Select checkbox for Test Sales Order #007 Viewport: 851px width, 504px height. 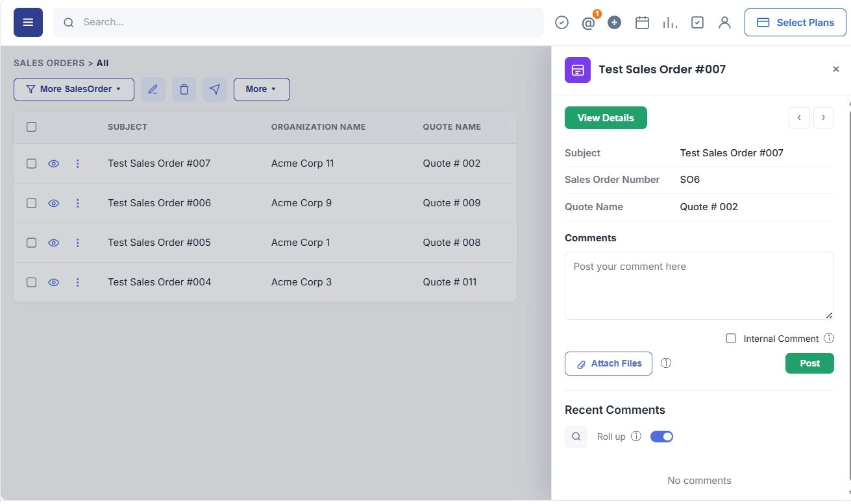click(31, 163)
